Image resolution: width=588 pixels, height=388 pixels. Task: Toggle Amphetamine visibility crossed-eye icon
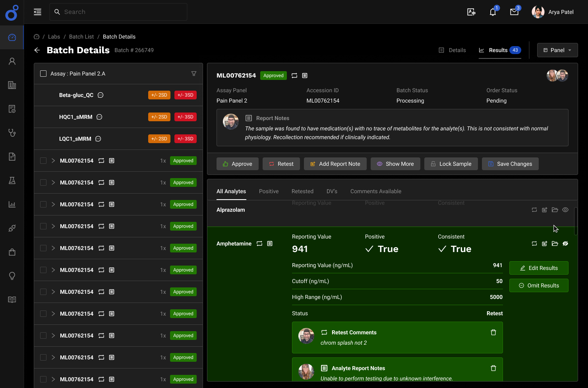(x=565, y=244)
